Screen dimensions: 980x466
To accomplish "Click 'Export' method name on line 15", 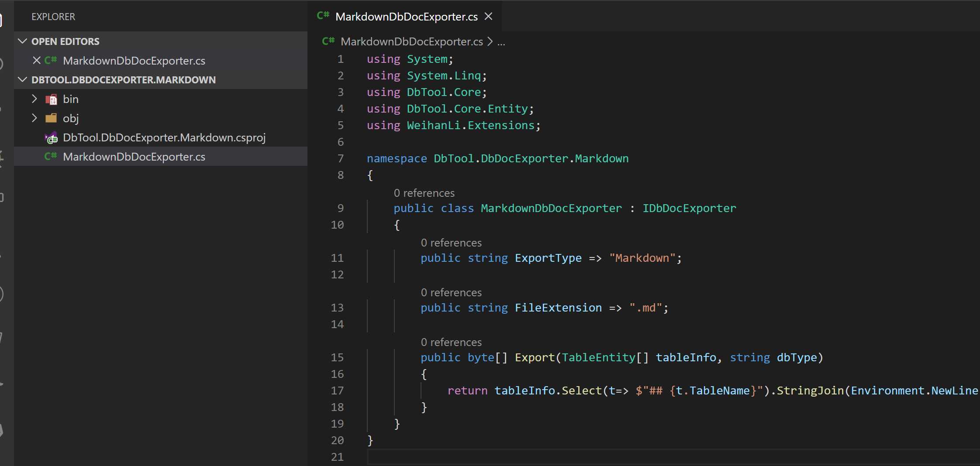I will [535, 357].
